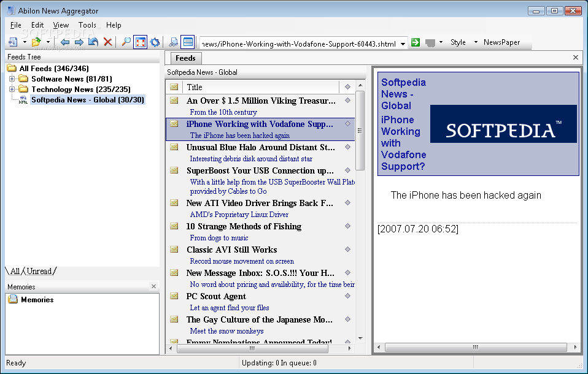Image resolution: width=588 pixels, height=374 pixels.
Task: Expand the Software News folder
Action: 12,78
